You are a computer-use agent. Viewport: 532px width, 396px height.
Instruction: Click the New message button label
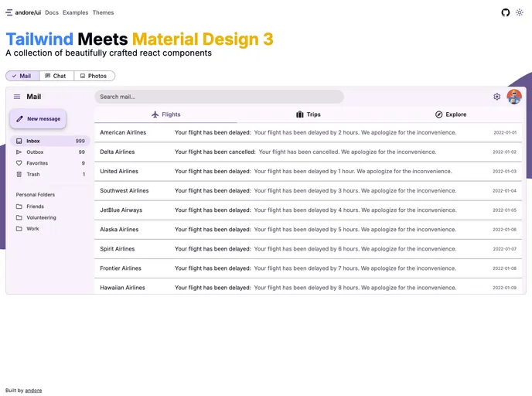(x=44, y=119)
